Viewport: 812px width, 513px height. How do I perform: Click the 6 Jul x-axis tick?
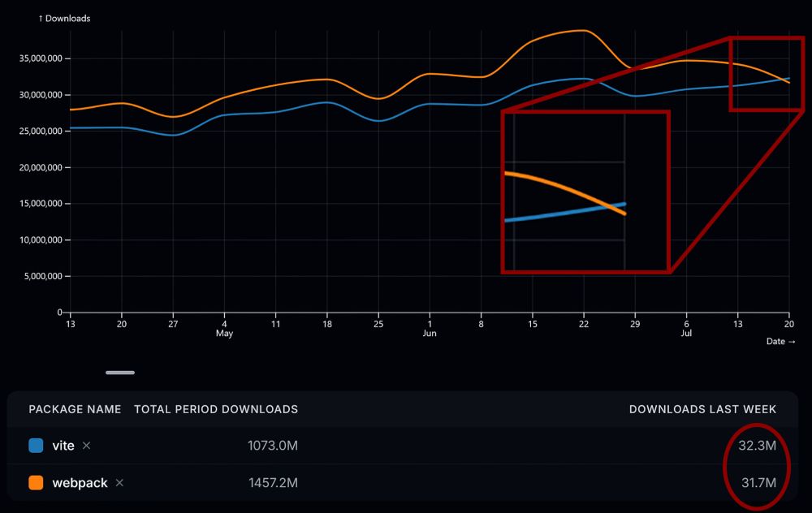click(x=686, y=328)
